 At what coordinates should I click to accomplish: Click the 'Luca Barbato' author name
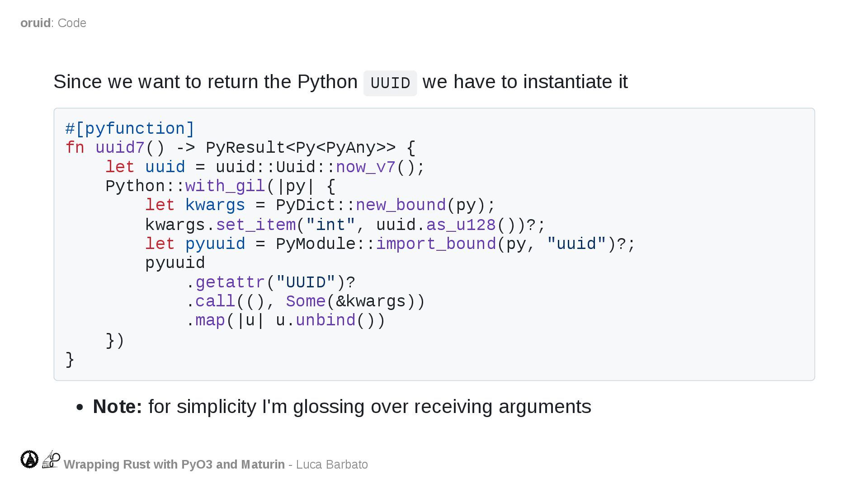tap(331, 465)
